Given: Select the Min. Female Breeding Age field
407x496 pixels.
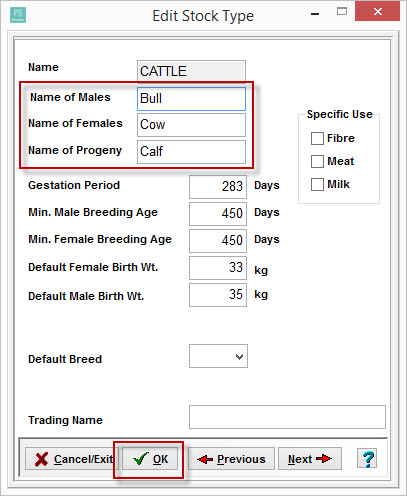Looking at the screenshot, I should click(218, 241).
